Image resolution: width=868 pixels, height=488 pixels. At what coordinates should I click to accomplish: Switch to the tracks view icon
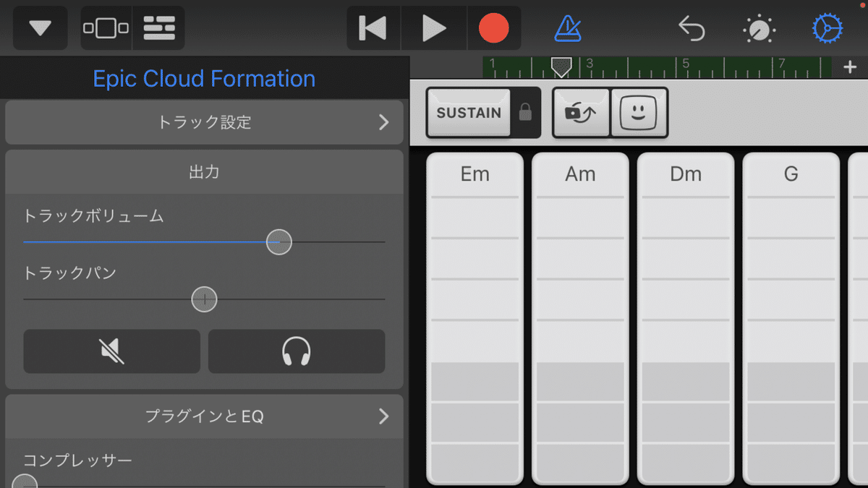pyautogui.click(x=159, y=28)
